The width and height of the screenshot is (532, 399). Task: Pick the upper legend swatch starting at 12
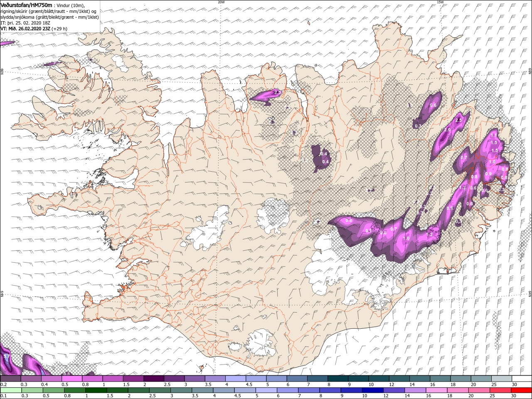pyautogui.click(x=399, y=378)
